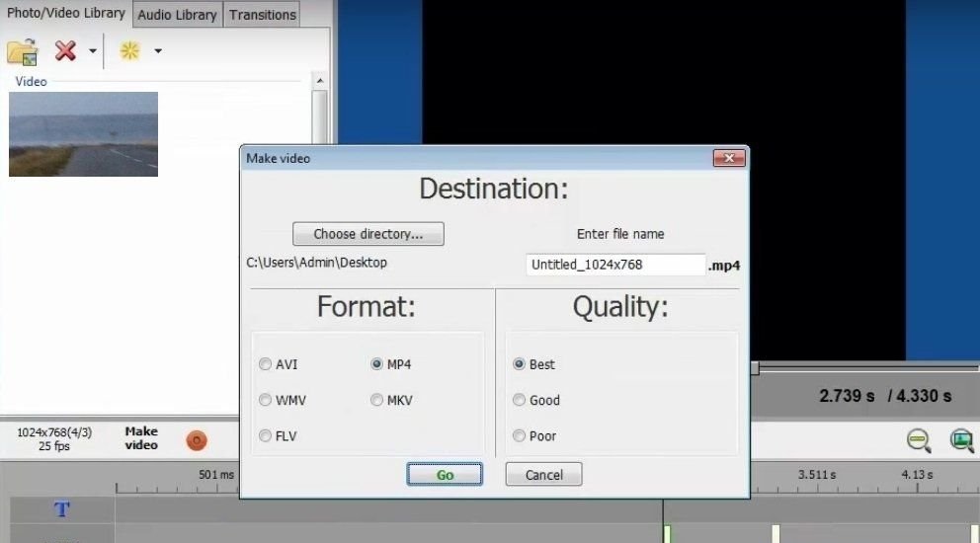980x543 pixels.
Task: Select WMV format radio button
Action: (x=265, y=400)
